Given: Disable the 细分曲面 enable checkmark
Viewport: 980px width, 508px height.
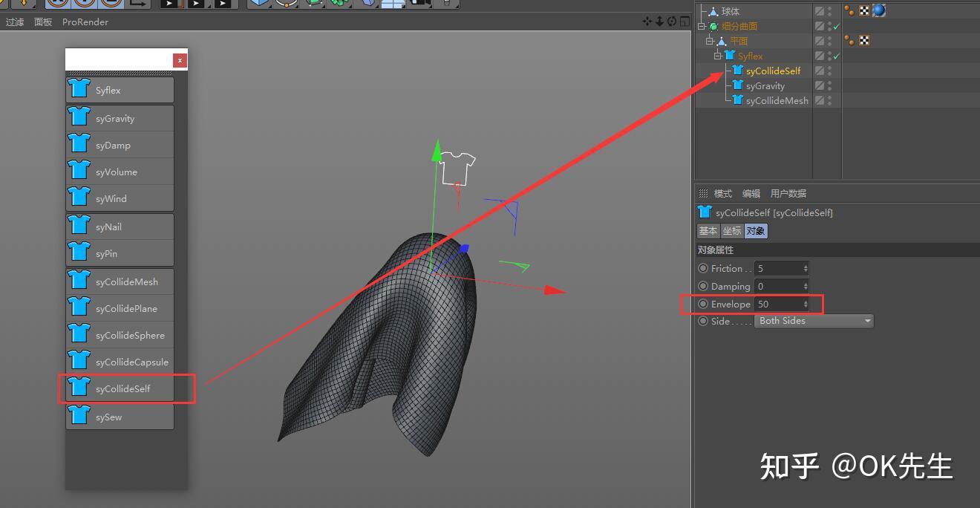Looking at the screenshot, I should click(836, 25).
